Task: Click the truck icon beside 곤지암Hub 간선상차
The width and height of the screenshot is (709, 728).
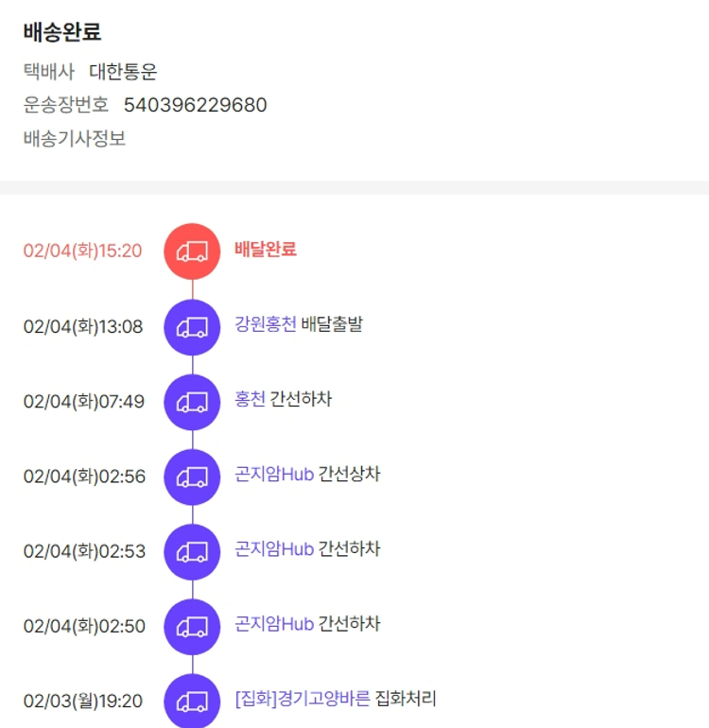Action: pos(193,477)
